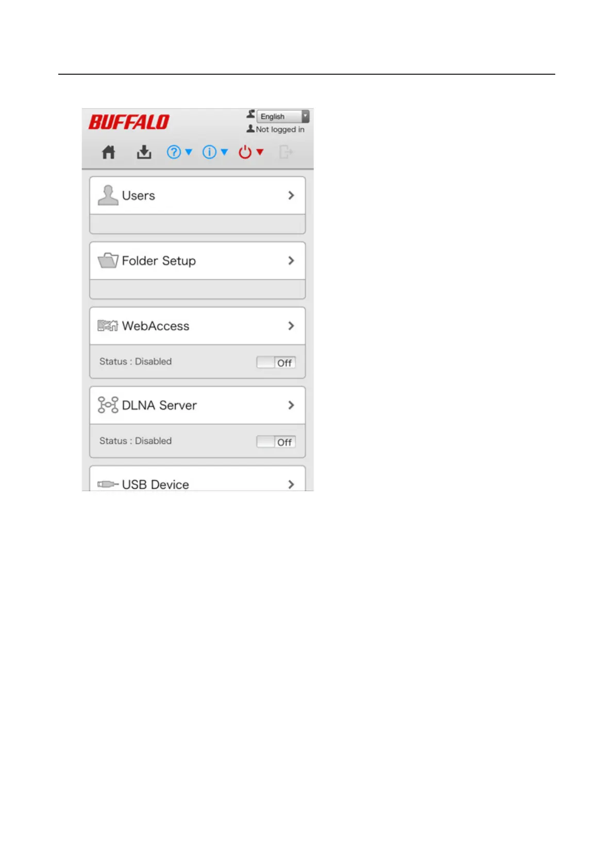Open the Folder Setup menu item
Viewport: 614px width, 868px height.
[x=197, y=261]
